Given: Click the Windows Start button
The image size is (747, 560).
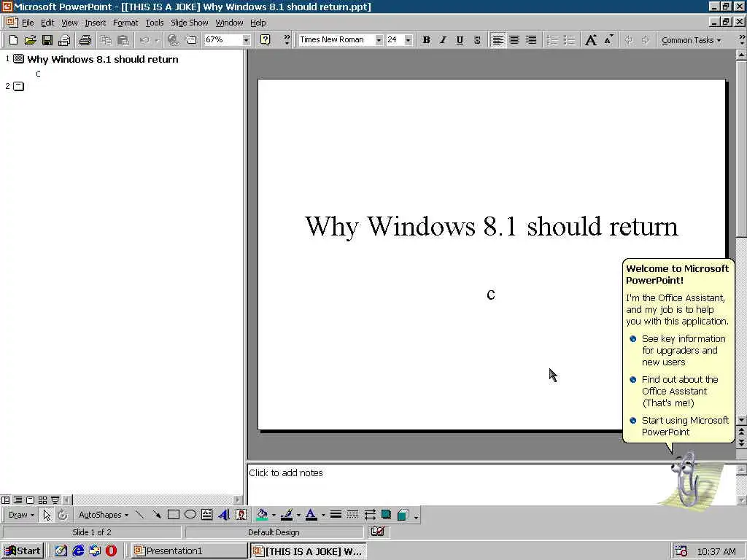Looking at the screenshot, I should pyautogui.click(x=23, y=551).
